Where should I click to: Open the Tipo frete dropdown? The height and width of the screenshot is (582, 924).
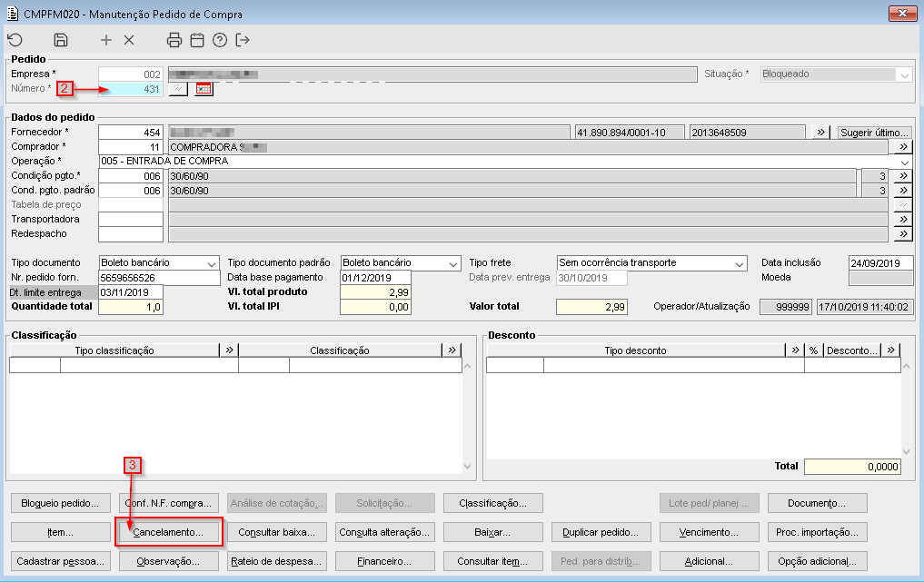740,263
